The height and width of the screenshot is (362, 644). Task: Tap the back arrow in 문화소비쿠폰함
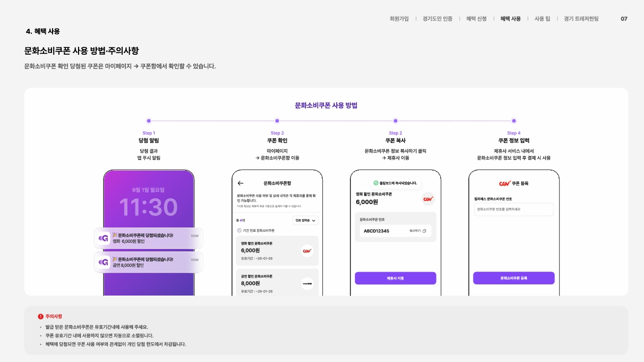click(x=241, y=183)
